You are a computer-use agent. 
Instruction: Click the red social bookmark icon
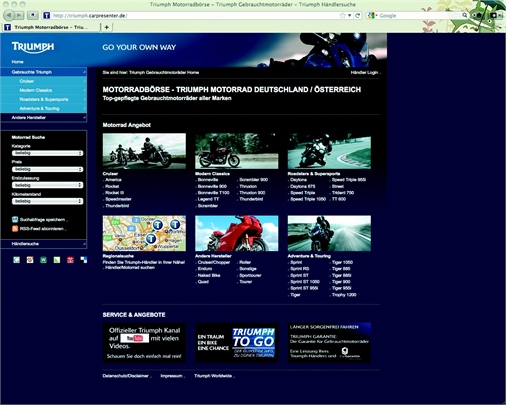pyautogui.click(x=70, y=260)
